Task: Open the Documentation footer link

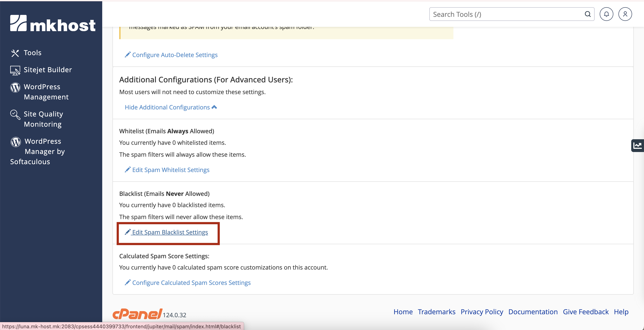Action: coord(533,312)
